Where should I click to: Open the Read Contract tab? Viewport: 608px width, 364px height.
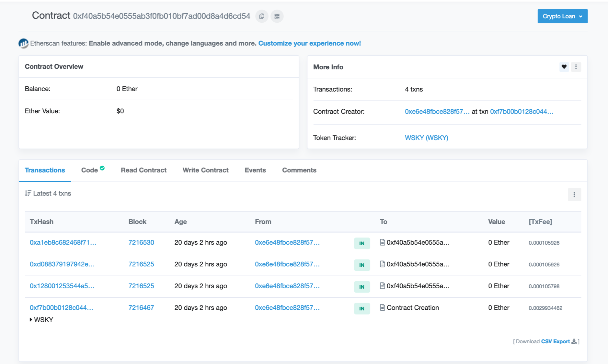(143, 170)
